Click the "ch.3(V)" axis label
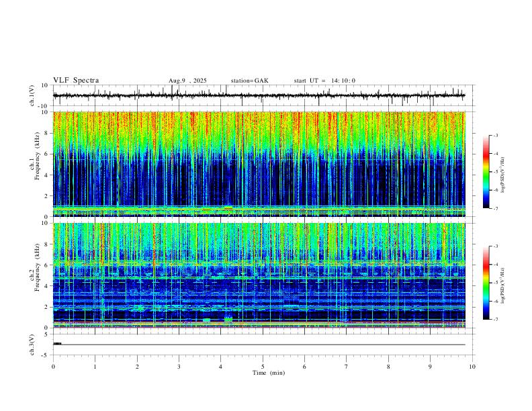Viewport: 532px width, 411px height. (32, 345)
